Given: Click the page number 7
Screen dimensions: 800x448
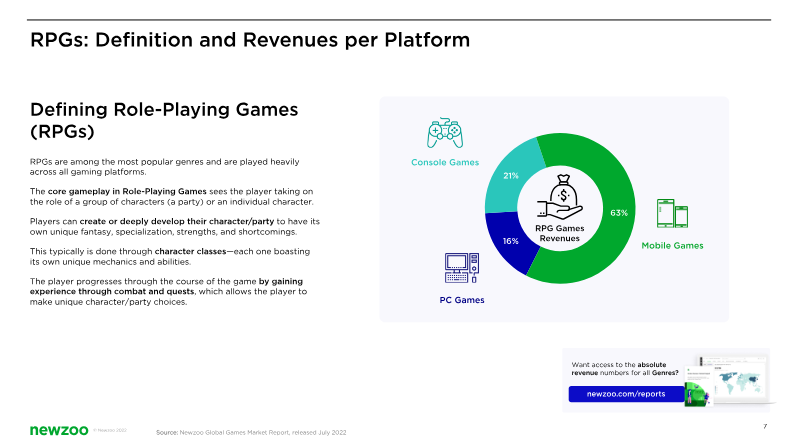Looking at the screenshot, I should (765, 426).
